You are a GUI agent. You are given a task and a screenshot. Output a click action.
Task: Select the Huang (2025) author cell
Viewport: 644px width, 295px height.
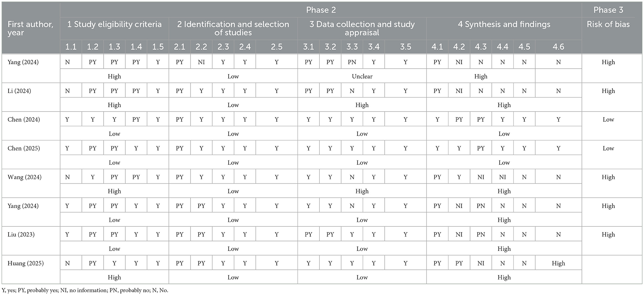click(x=25, y=264)
